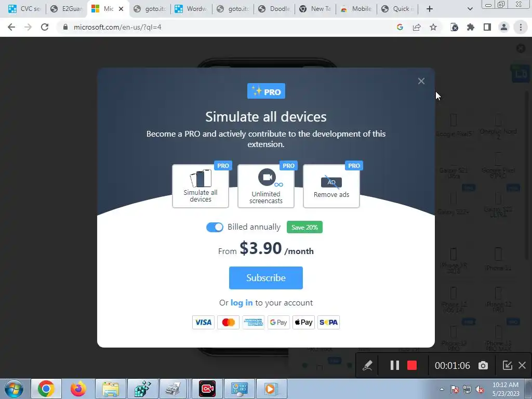
Task: Reload the current page
Action: click(45, 27)
